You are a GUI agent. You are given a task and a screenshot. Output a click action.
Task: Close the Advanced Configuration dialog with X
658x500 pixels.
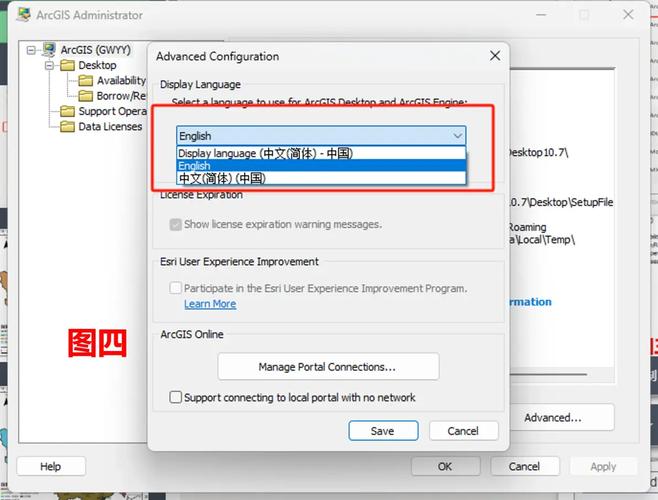(495, 56)
